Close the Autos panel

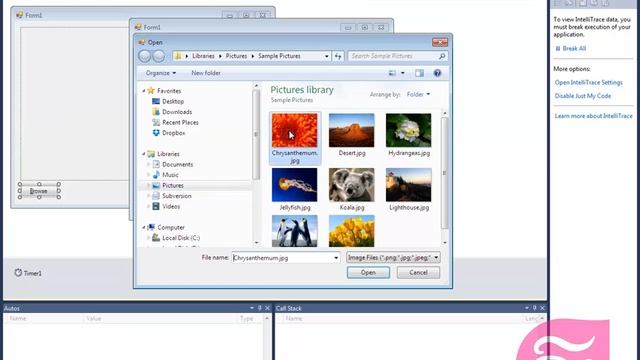click(x=268, y=308)
